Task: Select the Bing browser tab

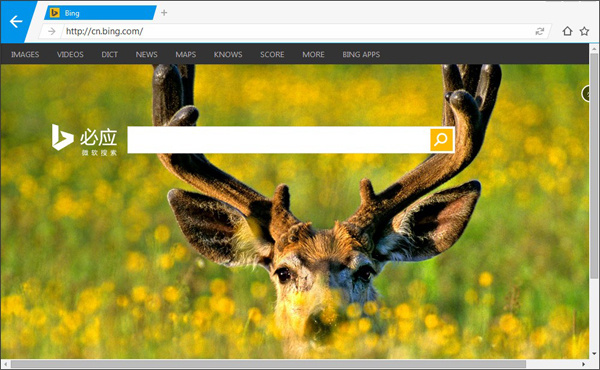Action: [x=100, y=13]
